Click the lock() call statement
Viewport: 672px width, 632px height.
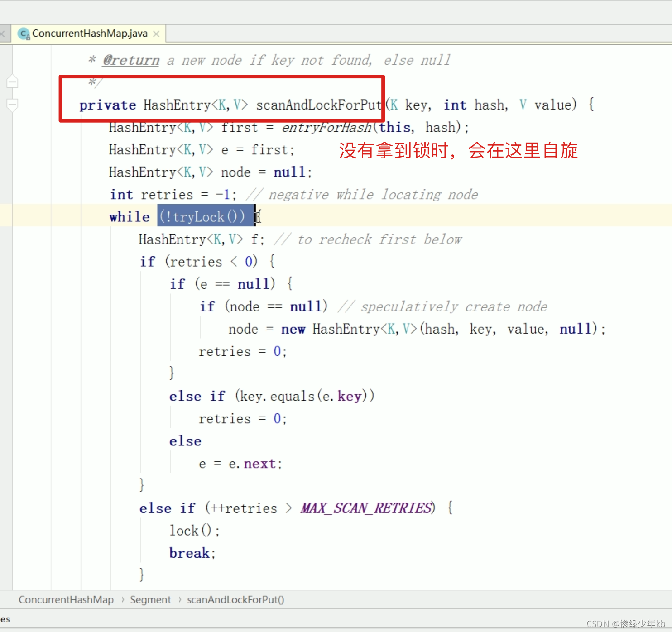pos(194,531)
